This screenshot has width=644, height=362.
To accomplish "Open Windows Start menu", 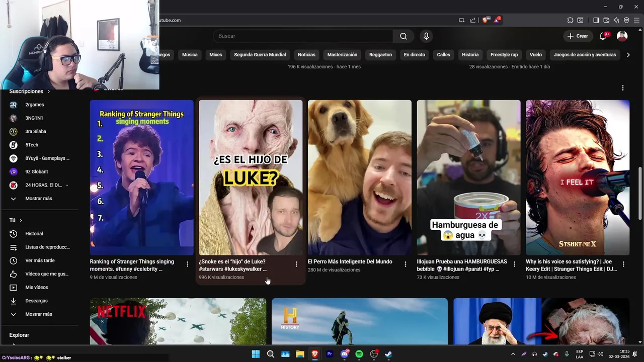I will coord(256,354).
